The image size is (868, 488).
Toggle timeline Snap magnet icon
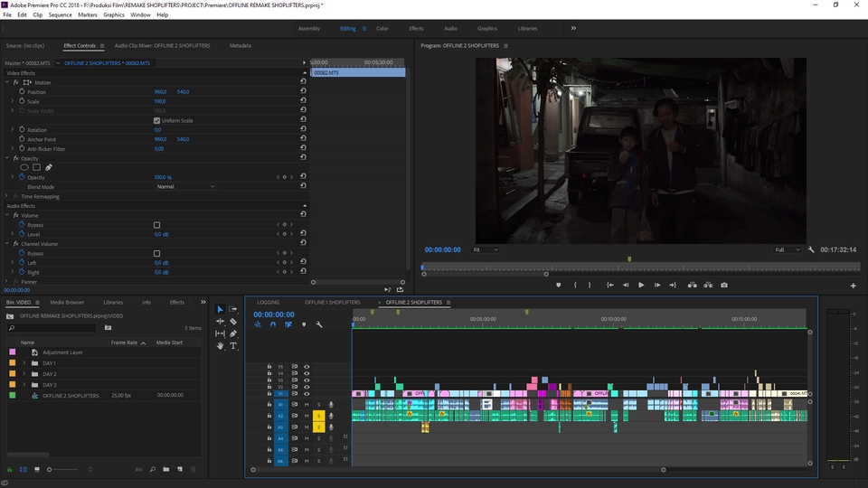(x=273, y=324)
